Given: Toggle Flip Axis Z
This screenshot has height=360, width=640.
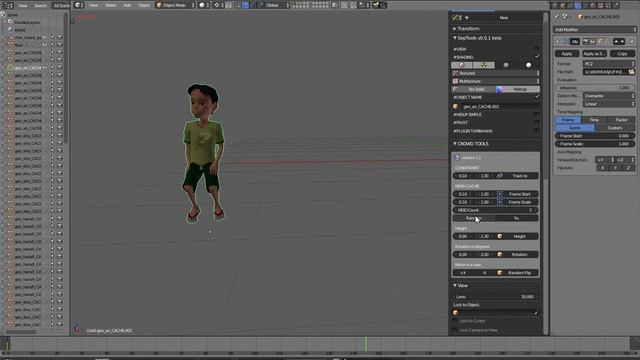Looking at the screenshot, I should coord(629,168).
